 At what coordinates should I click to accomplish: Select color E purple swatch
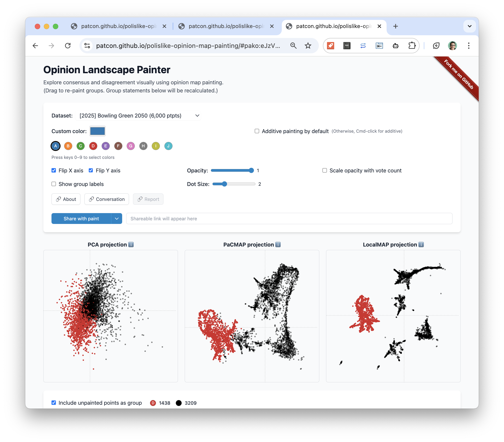point(105,146)
